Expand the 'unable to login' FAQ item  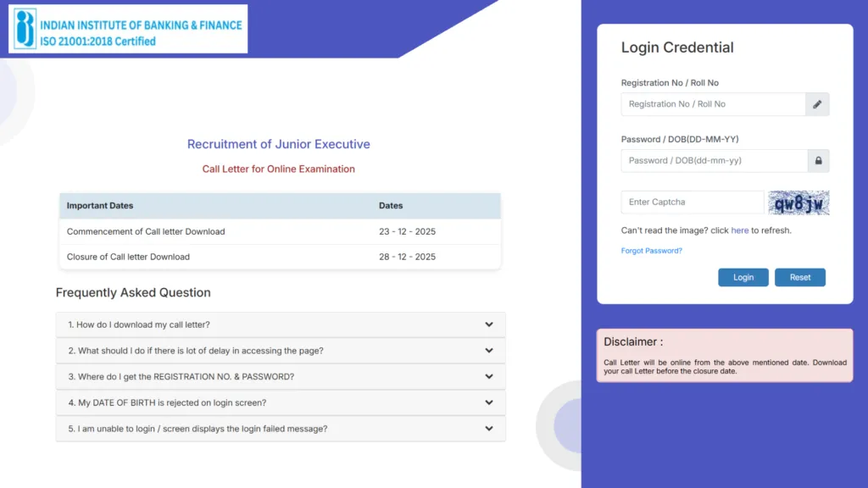point(280,429)
